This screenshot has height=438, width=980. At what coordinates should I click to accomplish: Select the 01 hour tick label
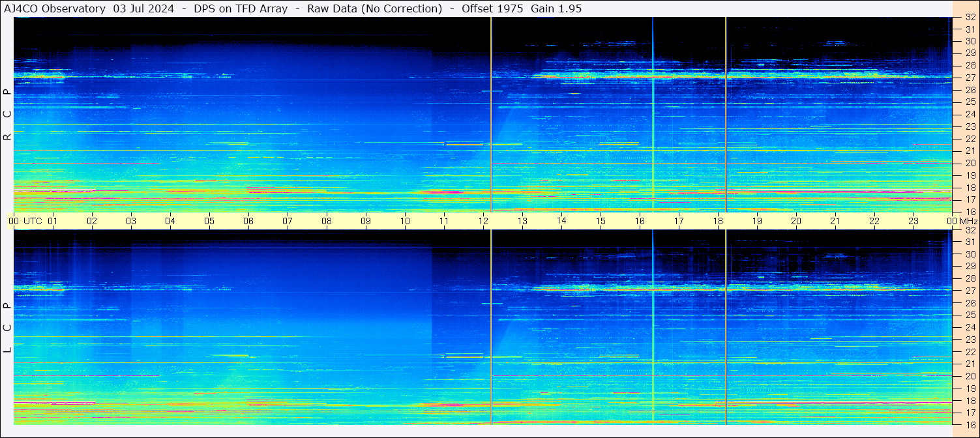pyautogui.click(x=53, y=221)
